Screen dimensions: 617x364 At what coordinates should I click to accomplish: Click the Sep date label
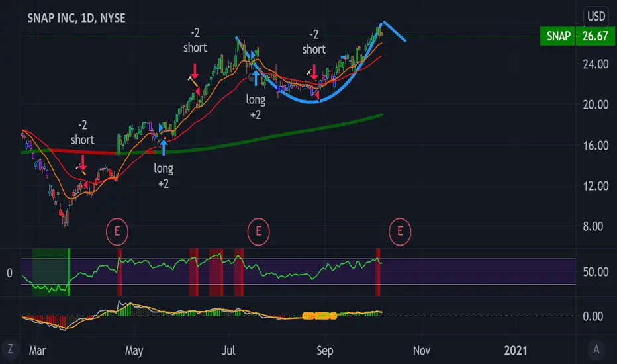(325, 351)
